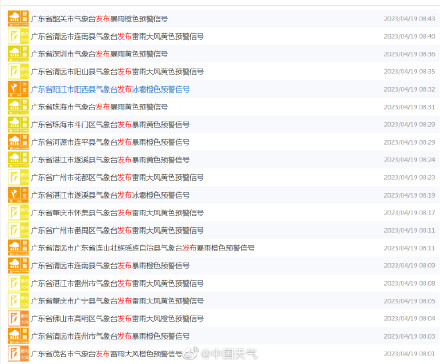Open the 珠海市斗门区 暴雨黄色预警 link
The image size is (440, 364).
pos(110,125)
